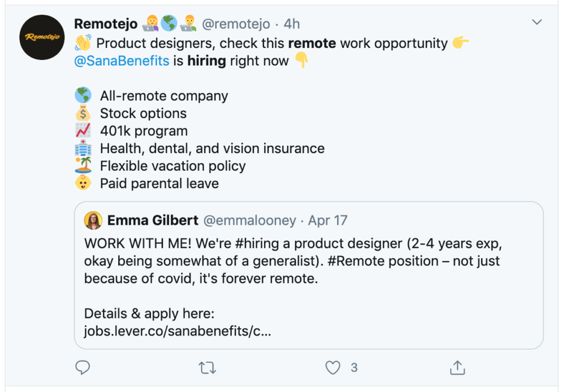Open the share tweet icon
579x392 pixels.
(x=457, y=368)
